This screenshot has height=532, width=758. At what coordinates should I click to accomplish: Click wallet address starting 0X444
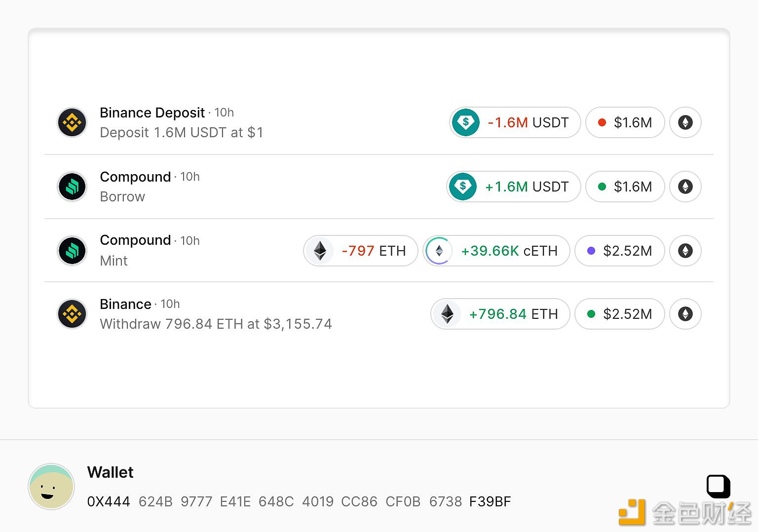[x=299, y=501]
